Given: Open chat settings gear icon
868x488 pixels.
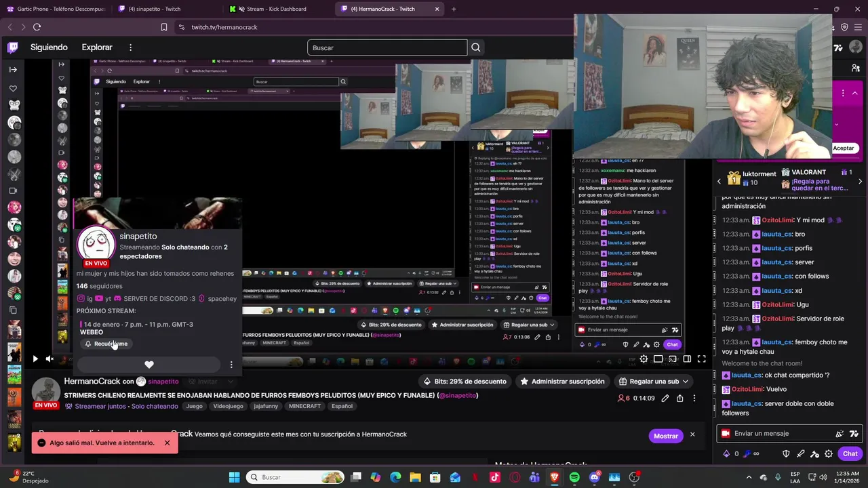Looking at the screenshot, I should (829, 453).
